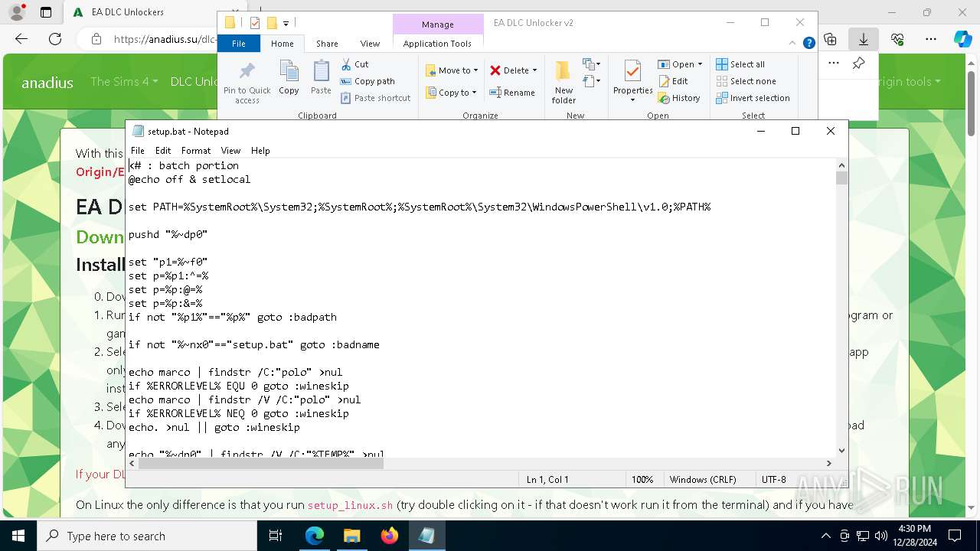The width and height of the screenshot is (980, 551).
Task: Click Edge browser back arrow
Action: [21, 39]
